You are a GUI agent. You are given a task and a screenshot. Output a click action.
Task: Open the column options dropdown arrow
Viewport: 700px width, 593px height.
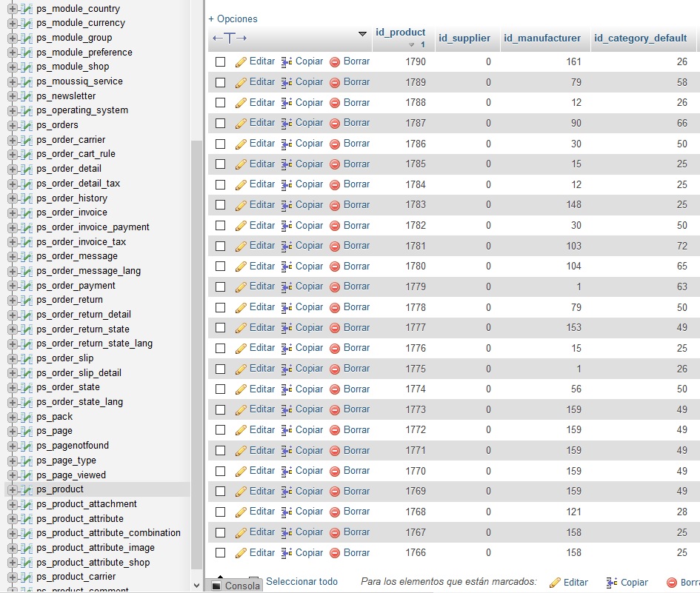(x=362, y=34)
